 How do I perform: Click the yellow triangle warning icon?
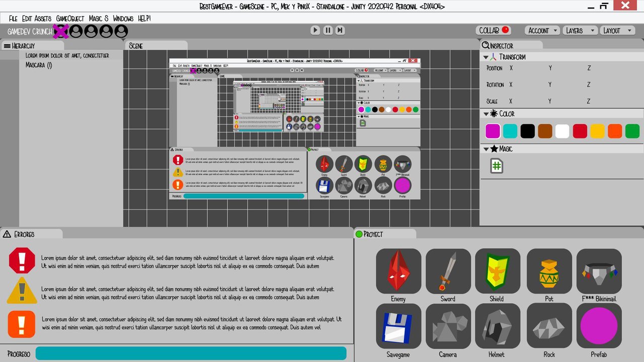tap(22, 291)
